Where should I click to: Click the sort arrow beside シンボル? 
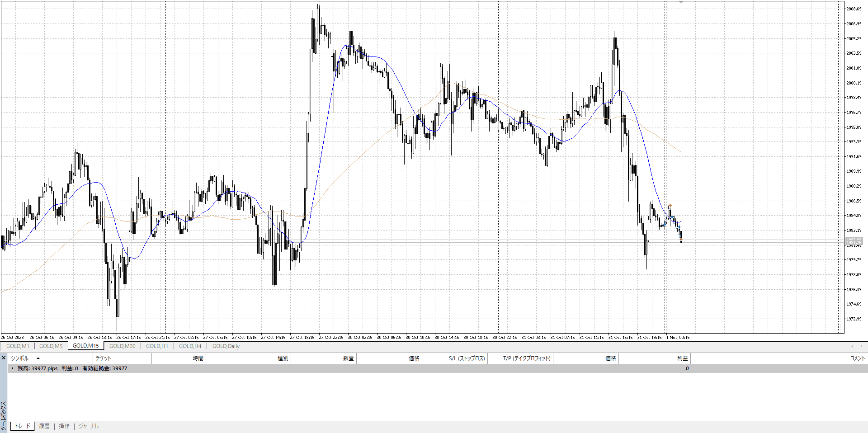point(38,358)
